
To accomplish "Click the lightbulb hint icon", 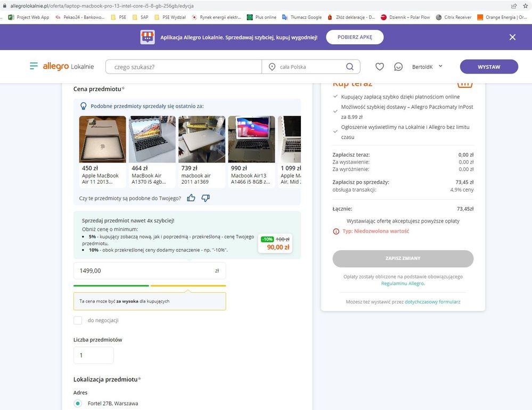I will (x=84, y=106).
